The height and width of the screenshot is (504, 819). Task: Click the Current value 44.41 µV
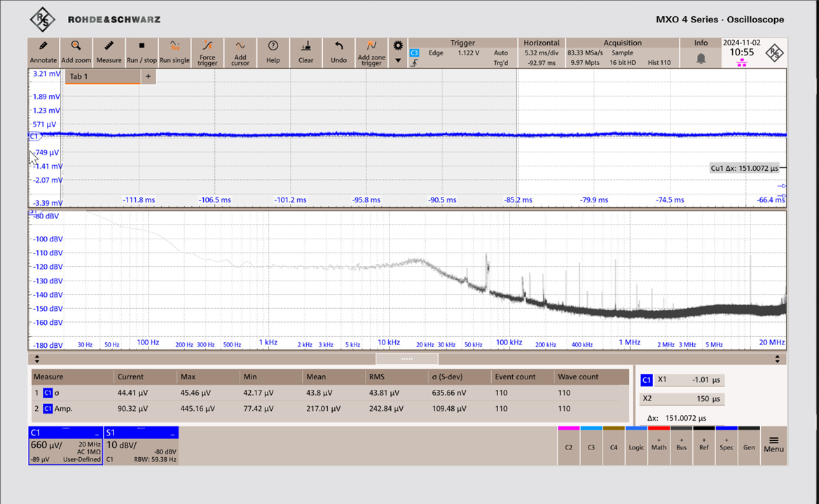pyautogui.click(x=132, y=393)
